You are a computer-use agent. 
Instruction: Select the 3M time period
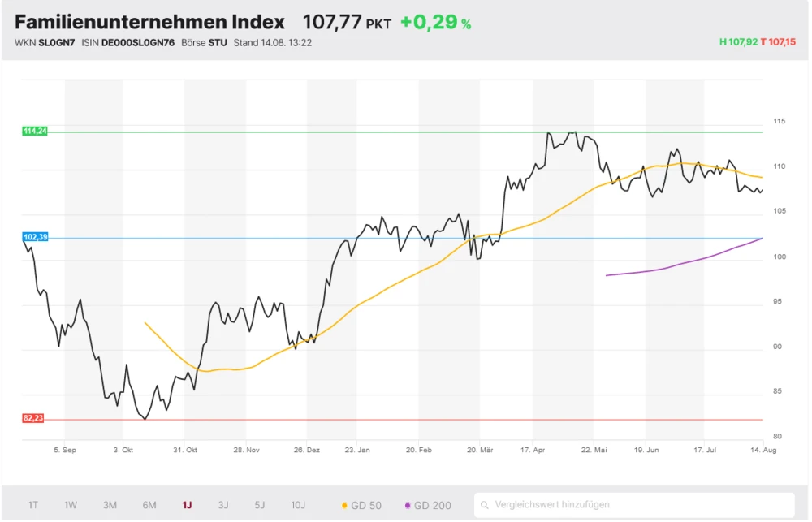click(110, 505)
